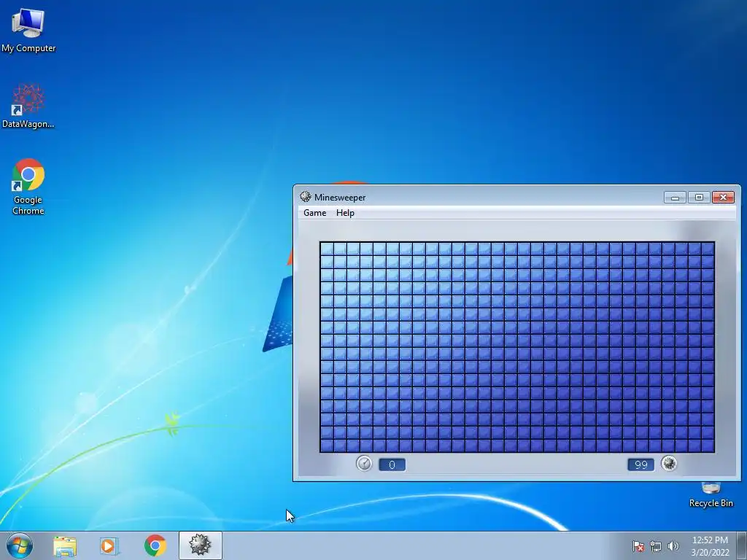The image size is (747, 560).
Task: Click the Minesweeper taskbar button
Action: pos(200,545)
